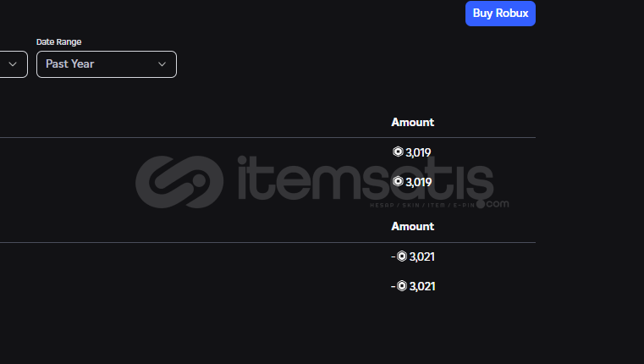Image resolution: width=644 pixels, height=364 pixels.
Task: Click the HESAP / SKIN / ITEM / E-PIN tagline
Action: click(422, 205)
